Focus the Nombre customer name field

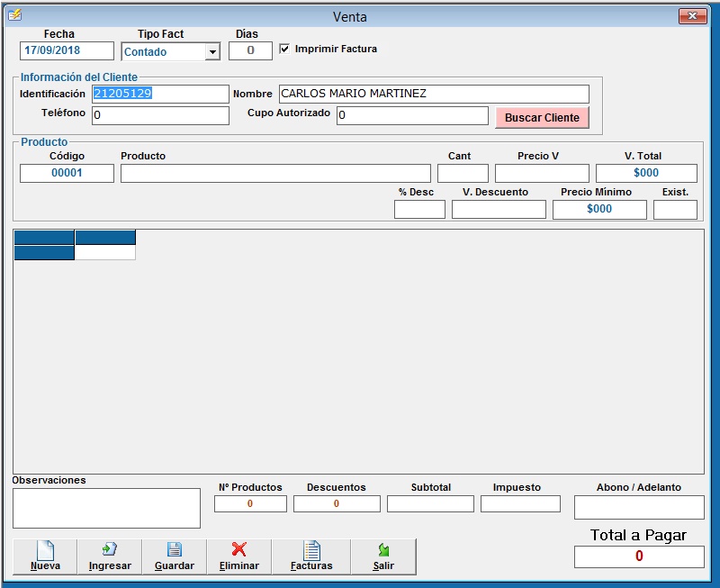click(434, 94)
